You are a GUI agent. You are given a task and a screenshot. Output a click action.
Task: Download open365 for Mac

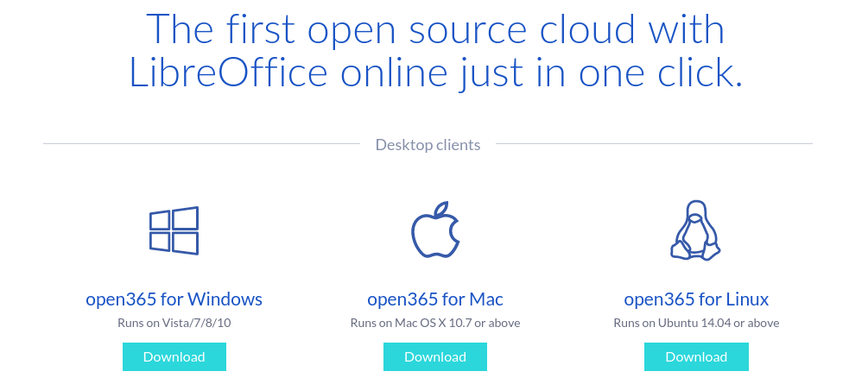(435, 357)
